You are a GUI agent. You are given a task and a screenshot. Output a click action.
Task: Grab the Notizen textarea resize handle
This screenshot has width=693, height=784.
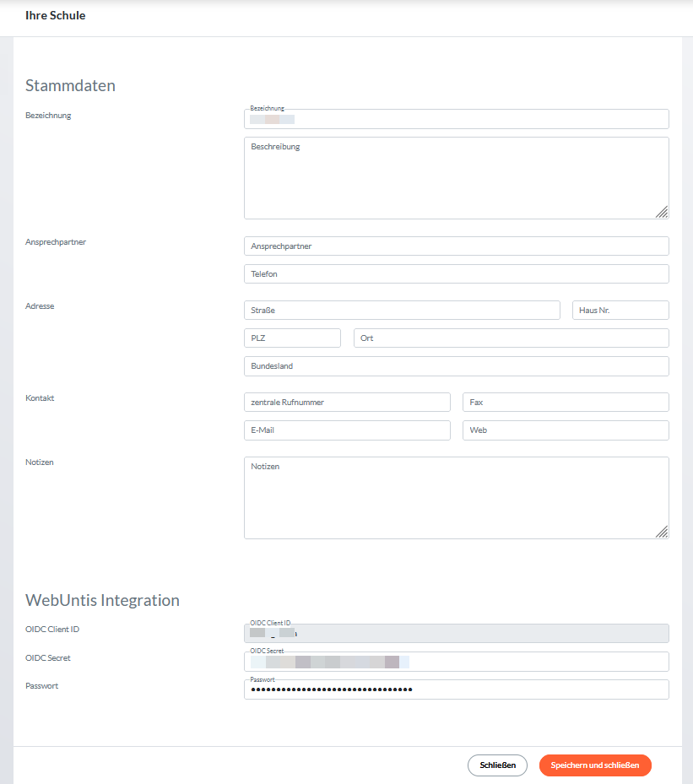pyautogui.click(x=662, y=532)
